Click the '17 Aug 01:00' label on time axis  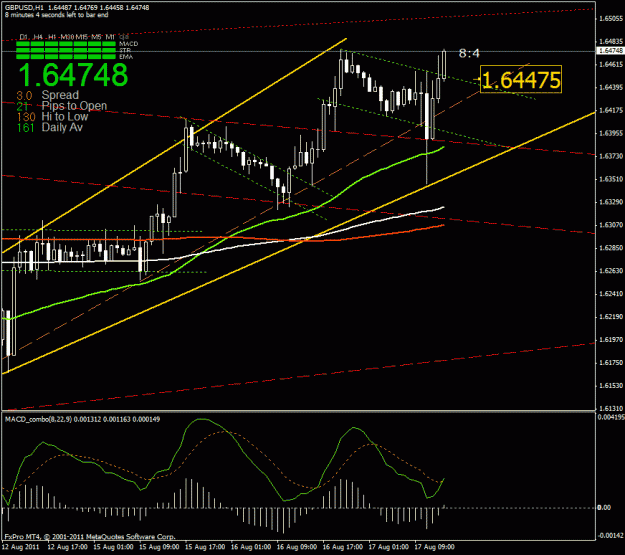tap(388, 547)
